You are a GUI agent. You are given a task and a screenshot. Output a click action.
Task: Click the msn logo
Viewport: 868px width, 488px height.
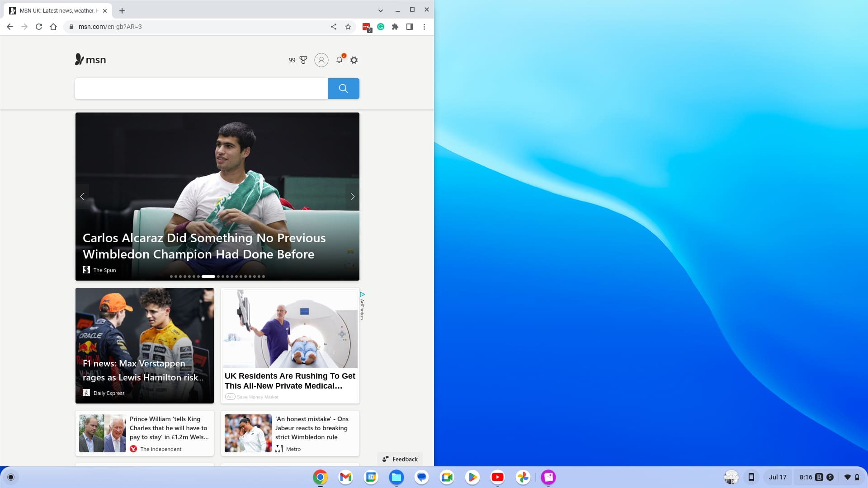[90, 60]
